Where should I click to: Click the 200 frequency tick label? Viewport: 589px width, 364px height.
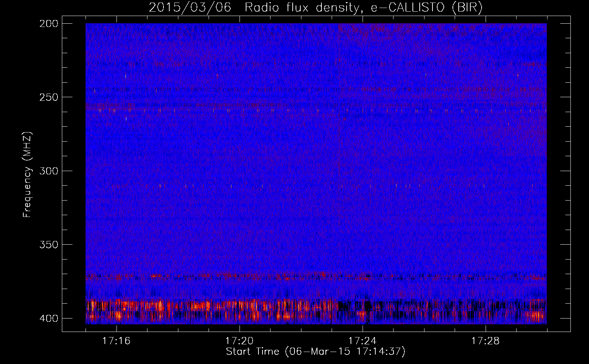(49, 24)
